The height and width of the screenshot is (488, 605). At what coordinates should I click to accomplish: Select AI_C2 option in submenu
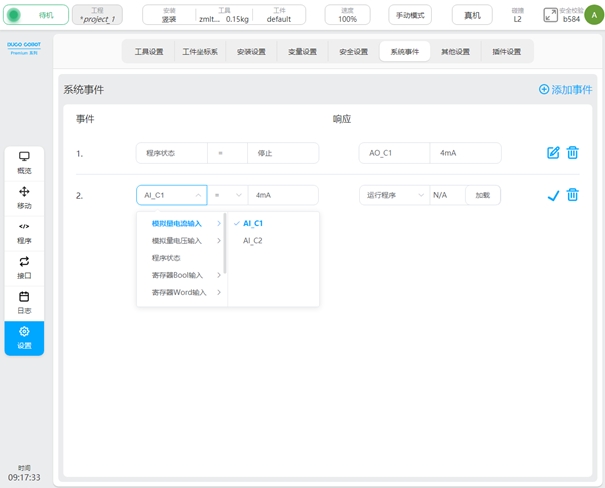(x=253, y=241)
